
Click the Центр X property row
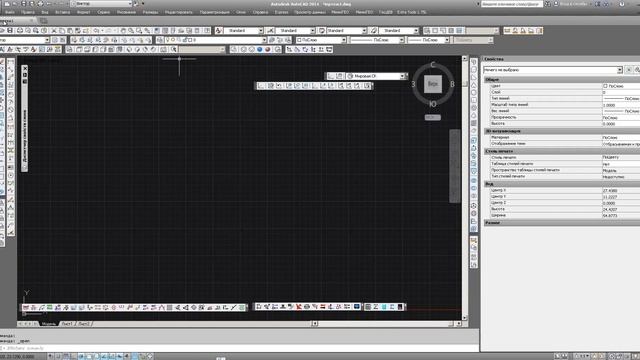[565, 191]
